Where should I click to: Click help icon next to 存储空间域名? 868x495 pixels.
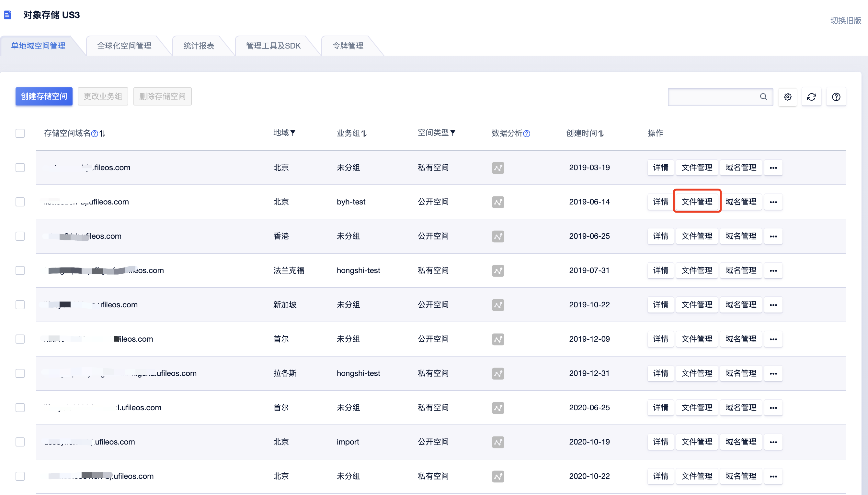pos(95,134)
